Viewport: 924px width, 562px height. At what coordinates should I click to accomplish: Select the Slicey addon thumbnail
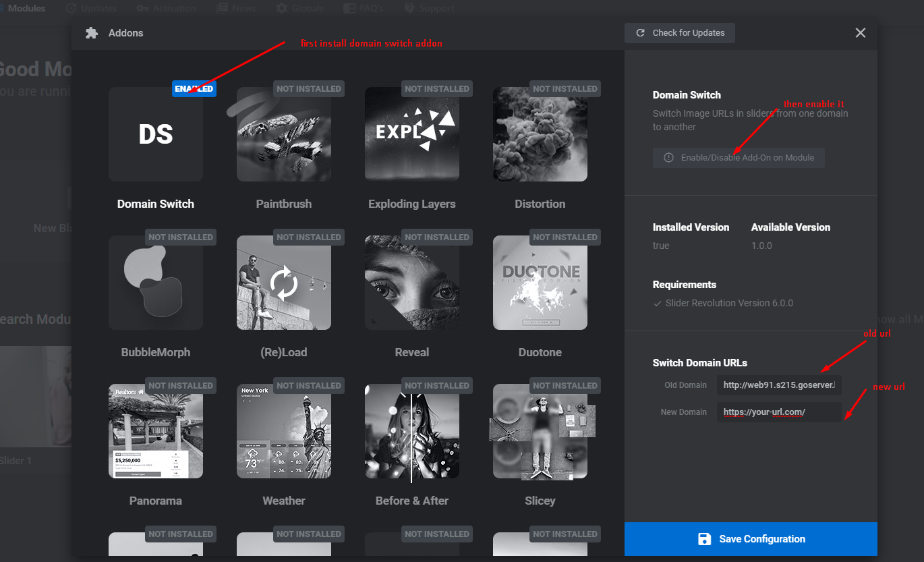point(540,431)
